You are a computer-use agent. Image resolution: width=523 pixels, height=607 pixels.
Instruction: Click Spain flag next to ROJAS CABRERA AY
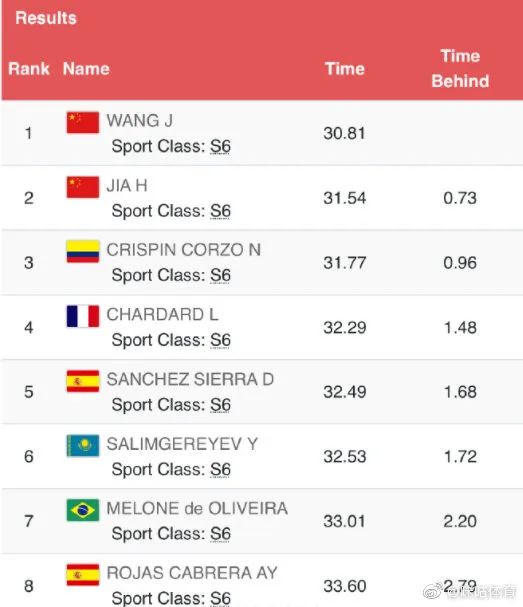[82, 575]
